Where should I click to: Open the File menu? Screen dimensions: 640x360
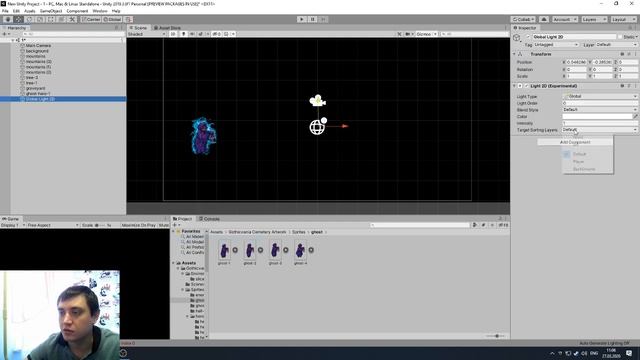[5, 11]
